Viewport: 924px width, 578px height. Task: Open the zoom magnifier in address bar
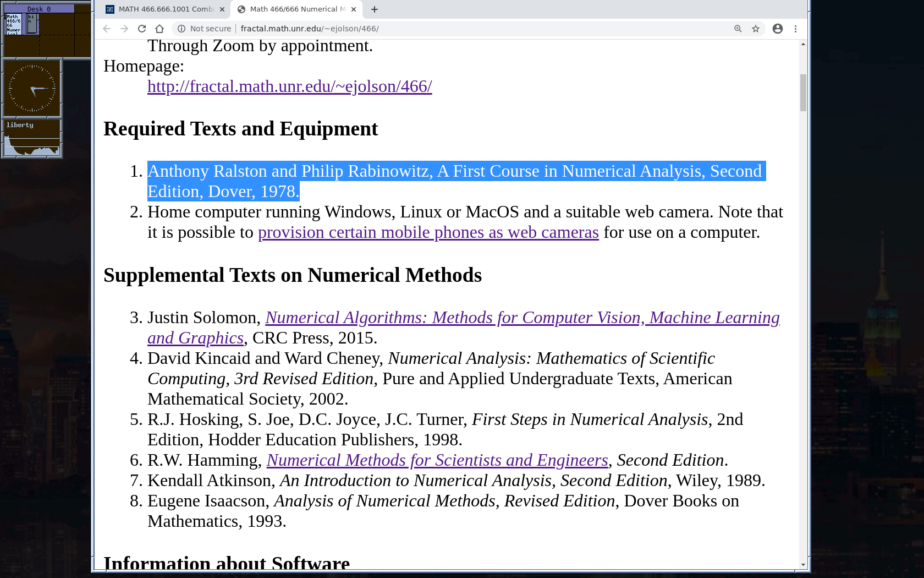738,29
